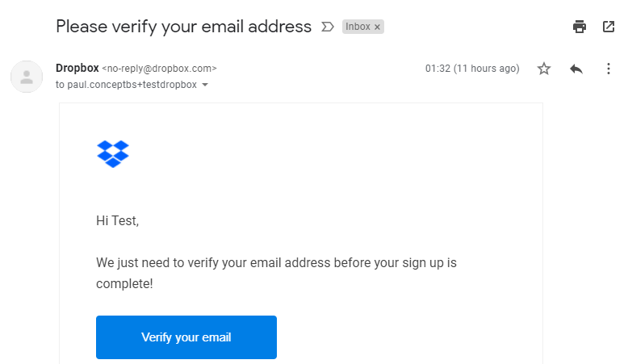This screenshot has height=364, width=628.
Task: Click the 'Hi Test,' greeting text
Action: point(118,220)
